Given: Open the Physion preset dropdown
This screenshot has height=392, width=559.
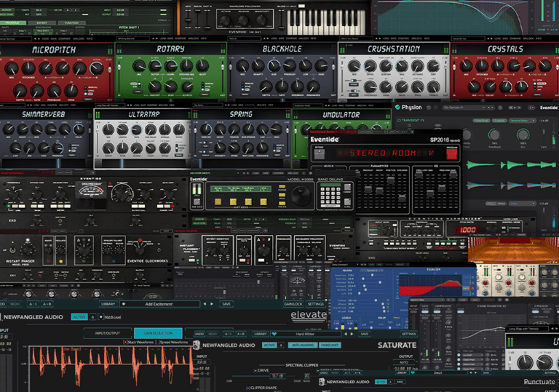Looking at the screenshot, I should tap(469, 107).
